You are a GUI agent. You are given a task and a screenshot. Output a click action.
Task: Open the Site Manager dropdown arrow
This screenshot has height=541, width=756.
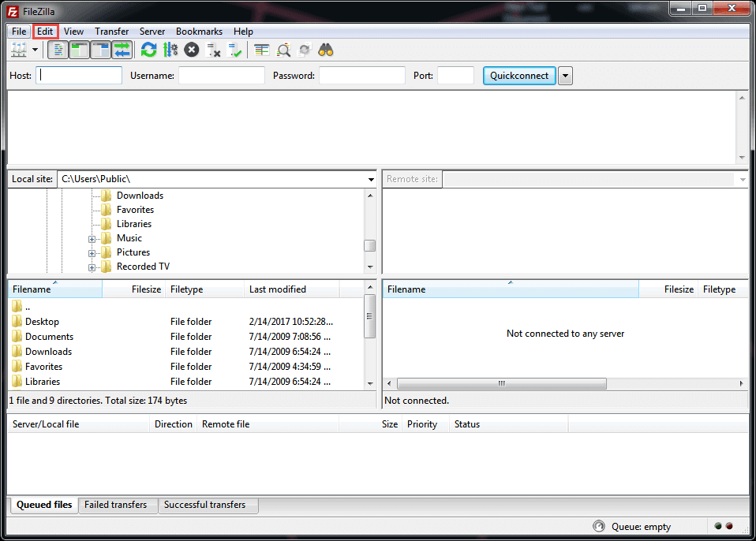[36, 50]
